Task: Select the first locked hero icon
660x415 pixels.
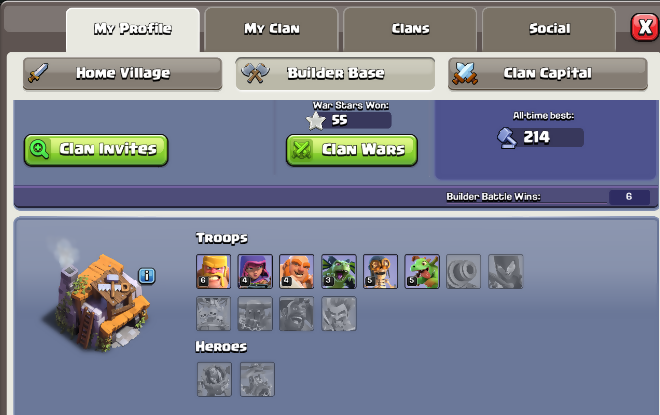Action: coord(214,379)
